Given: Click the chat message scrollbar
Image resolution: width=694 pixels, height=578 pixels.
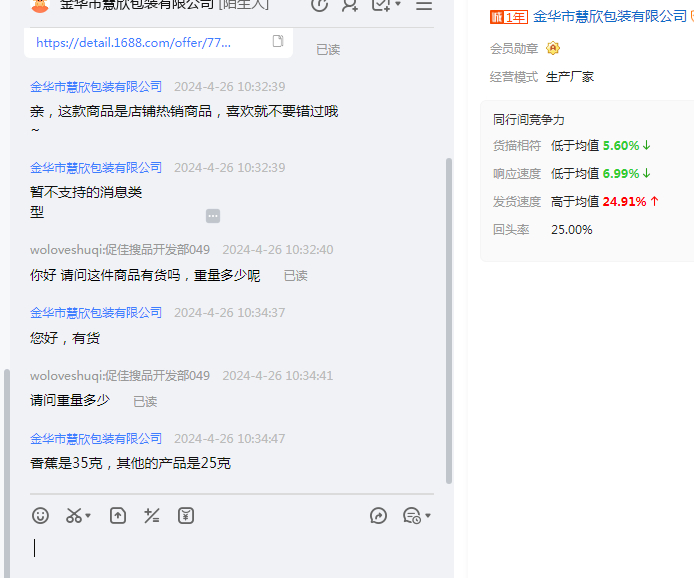Looking at the screenshot, I should click(x=449, y=321).
